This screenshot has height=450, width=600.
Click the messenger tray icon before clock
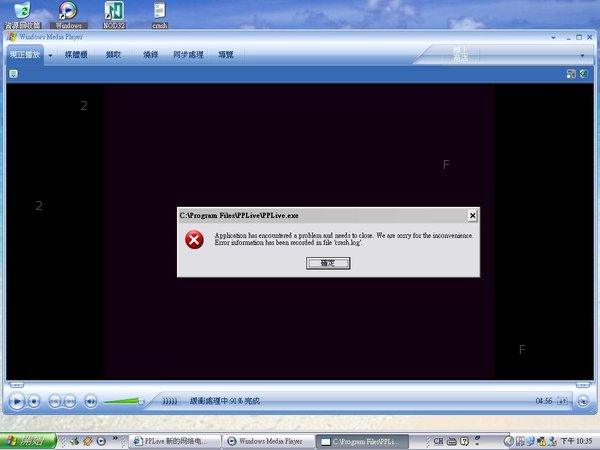[553, 441]
